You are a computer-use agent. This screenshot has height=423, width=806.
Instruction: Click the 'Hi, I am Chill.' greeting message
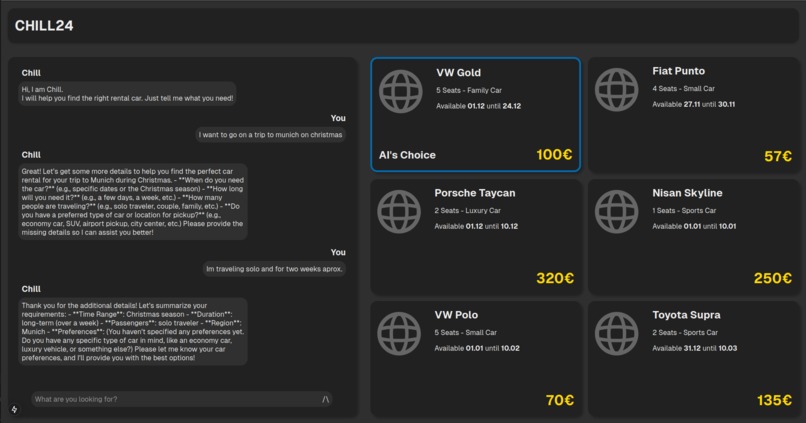127,94
